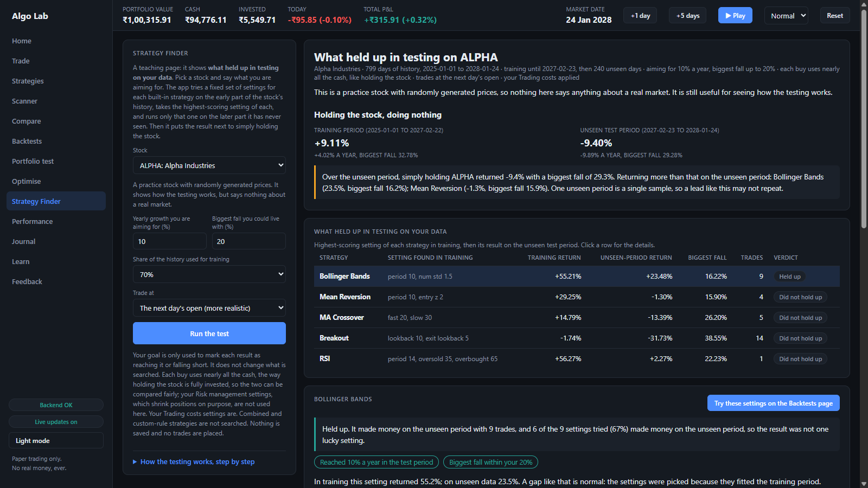Open the Scanner page
Image resolution: width=868 pixels, height=488 pixels.
pyautogui.click(x=56, y=101)
